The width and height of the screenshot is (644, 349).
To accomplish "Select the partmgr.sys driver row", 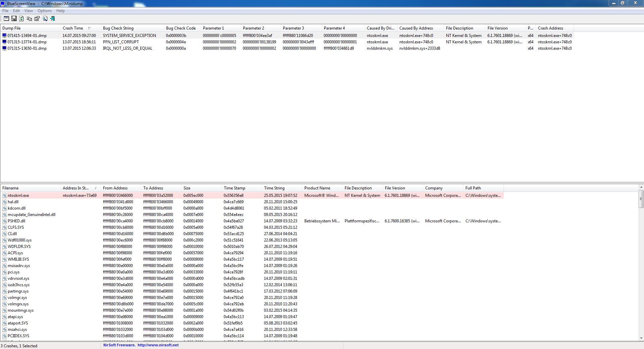I will click(x=252, y=291).
